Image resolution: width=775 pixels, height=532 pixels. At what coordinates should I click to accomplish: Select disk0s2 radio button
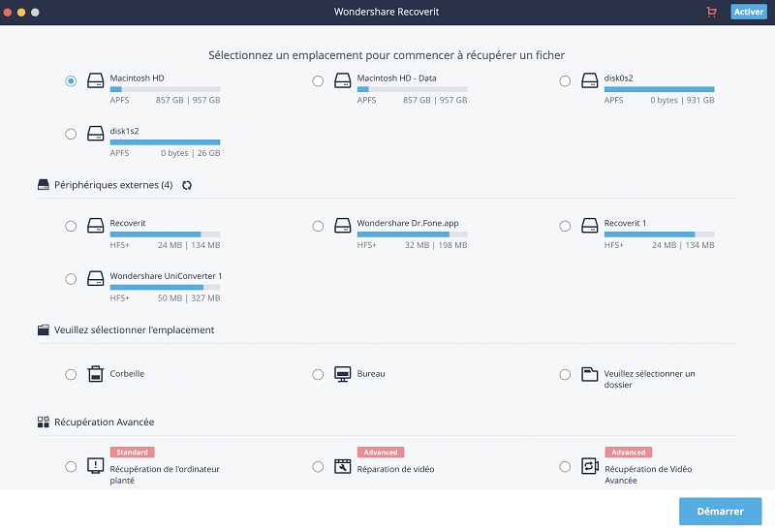[x=565, y=80]
